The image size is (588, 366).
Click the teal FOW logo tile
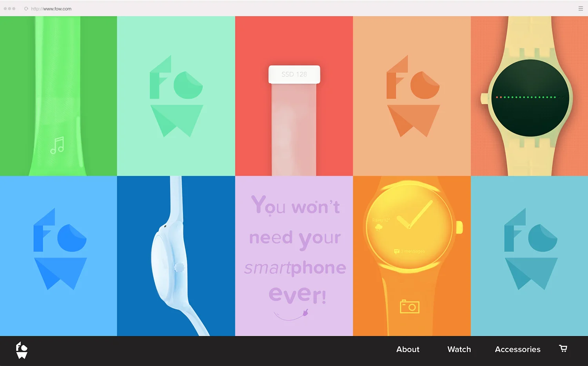[530, 256]
